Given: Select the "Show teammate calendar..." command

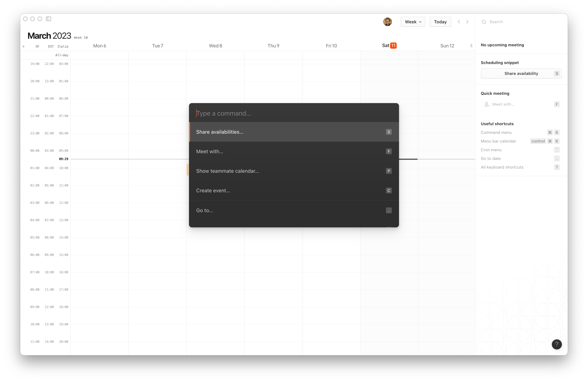Looking at the screenshot, I should (x=293, y=171).
